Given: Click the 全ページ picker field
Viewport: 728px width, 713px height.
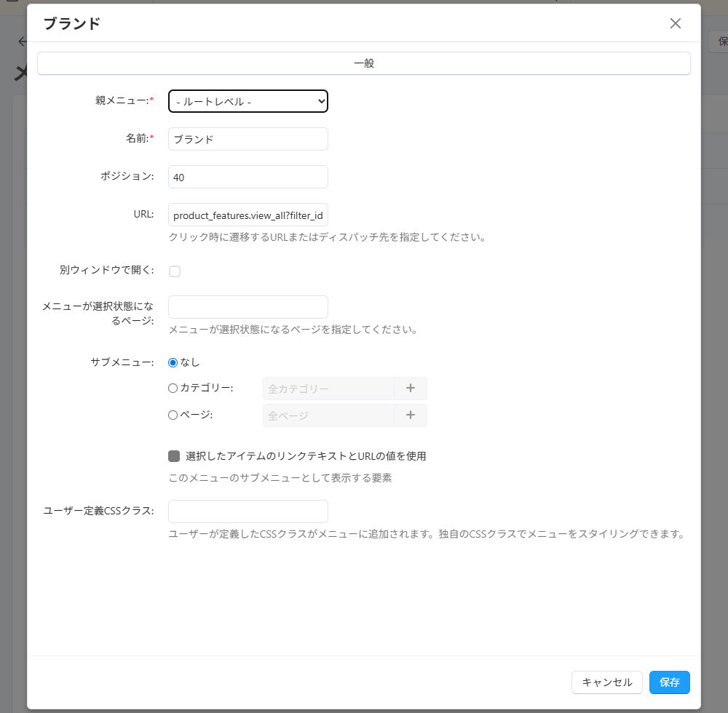Looking at the screenshot, I should click(x=328, y=415).
